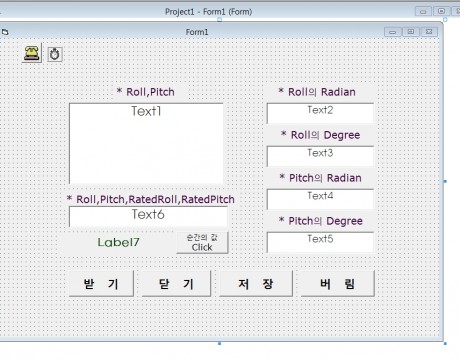Select the '* Roll의 Degree' label
This screenshot has height=360, width=460.
(x=320, y=135)
